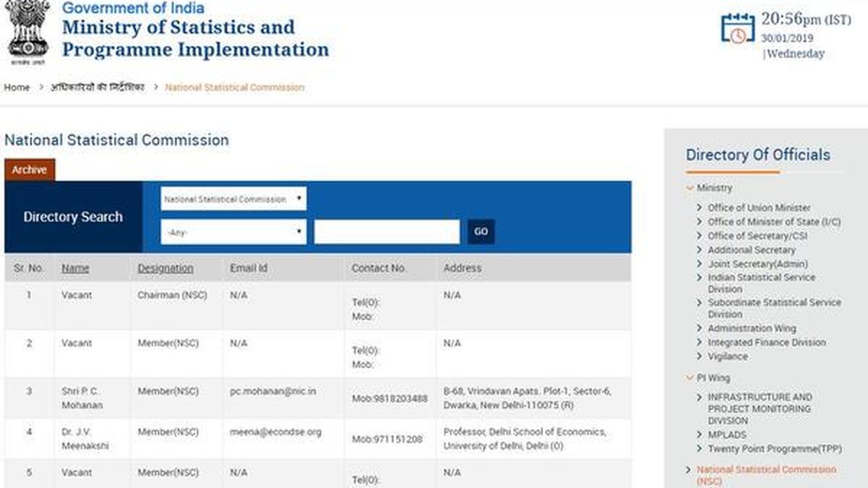
Task: Click inside the directory search text field
Action: click(387, 231)
